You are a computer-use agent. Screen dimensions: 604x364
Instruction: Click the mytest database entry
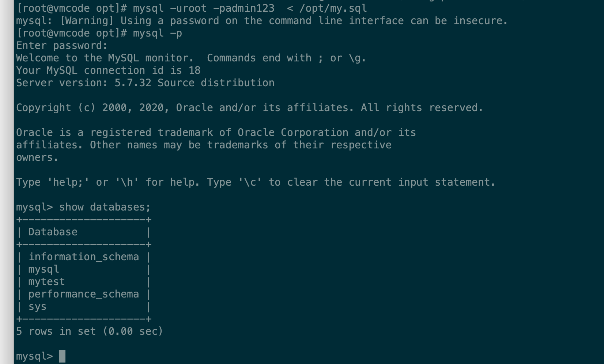coord(46,282)
